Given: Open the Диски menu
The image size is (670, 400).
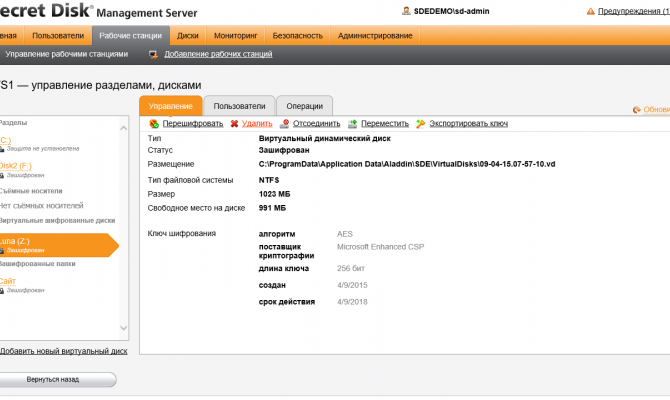Looking at the screenshot, I should tap(188, 36).
